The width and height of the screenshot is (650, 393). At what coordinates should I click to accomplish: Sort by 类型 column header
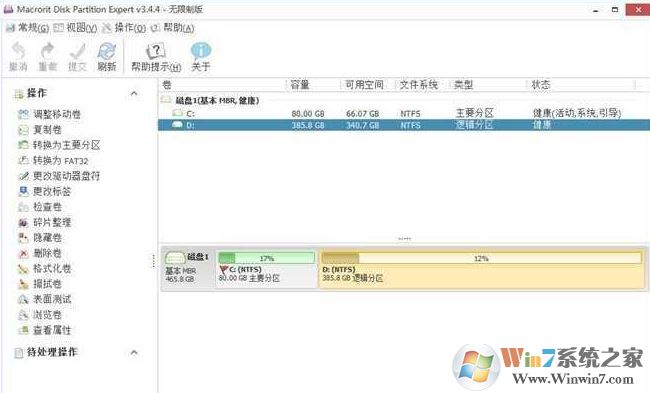(x=488, y=85)
